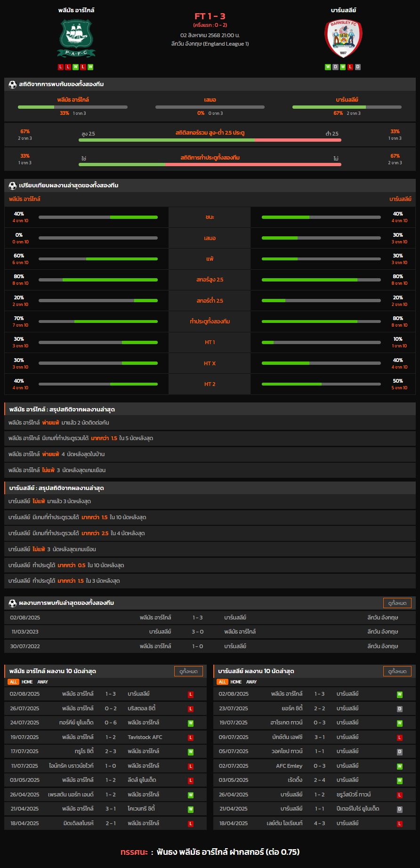Select ALL filter in Barnsley last 10 matches

222,682
